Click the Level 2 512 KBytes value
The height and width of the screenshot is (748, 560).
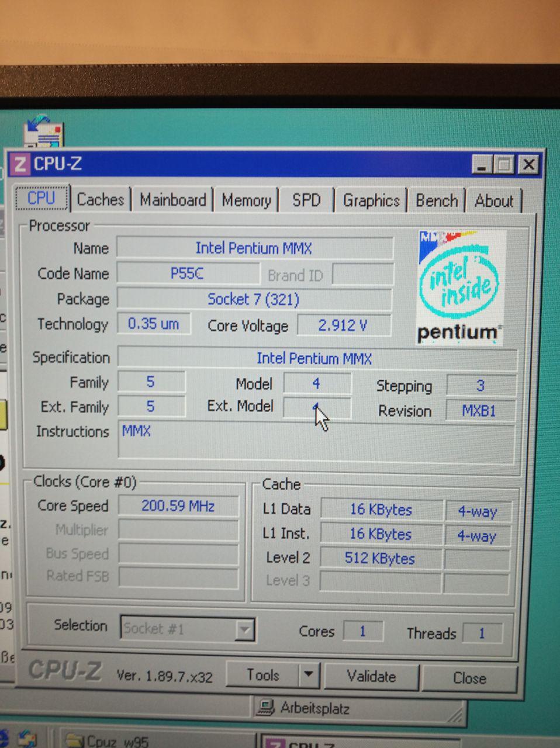click(380, 559)
